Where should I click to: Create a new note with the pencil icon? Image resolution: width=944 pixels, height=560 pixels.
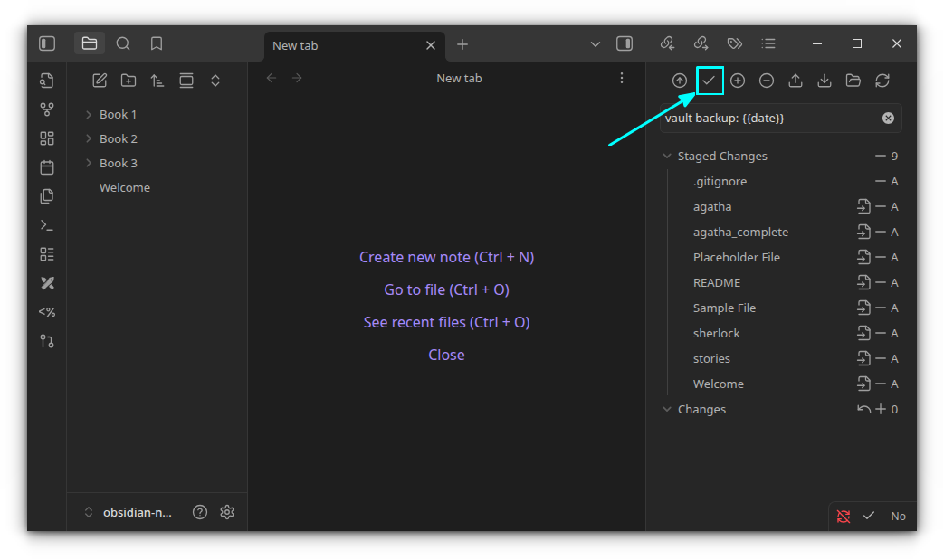[100, 80]
